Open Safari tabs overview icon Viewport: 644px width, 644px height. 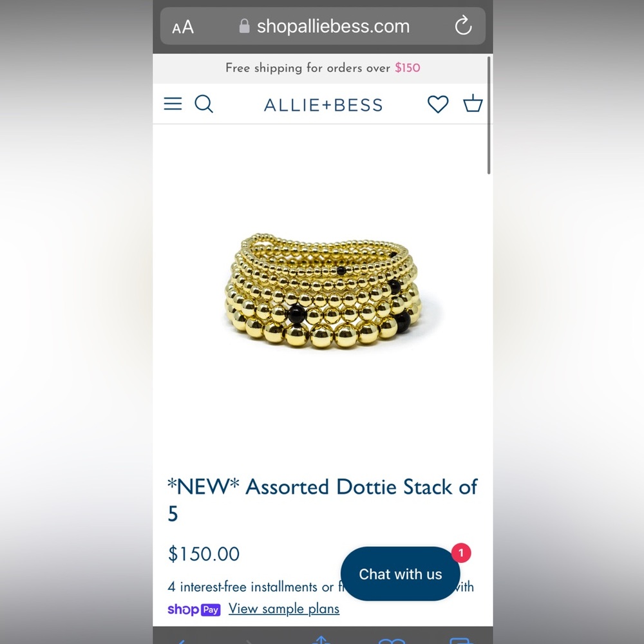pyautogui.click(x=462, y=641)
